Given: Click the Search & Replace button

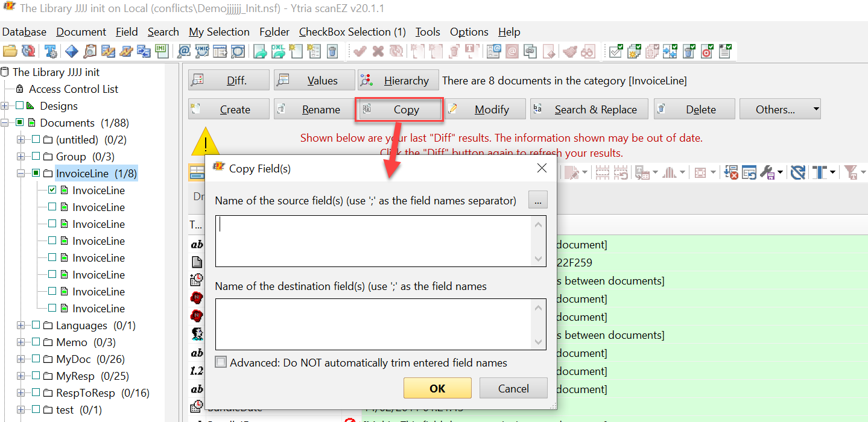Looking at the screenshot, I should pos(589,109).
